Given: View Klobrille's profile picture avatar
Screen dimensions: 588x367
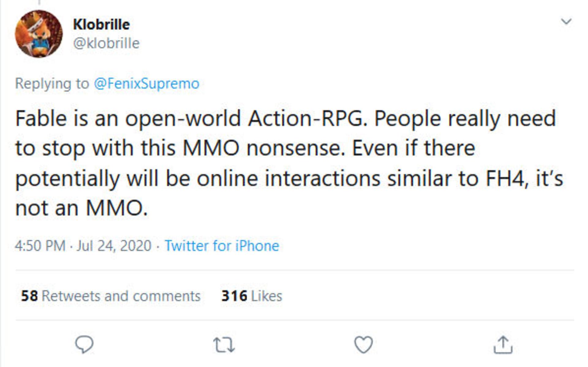Looking at the screenshot, I should pyautogui.click(x=39, y=34).
